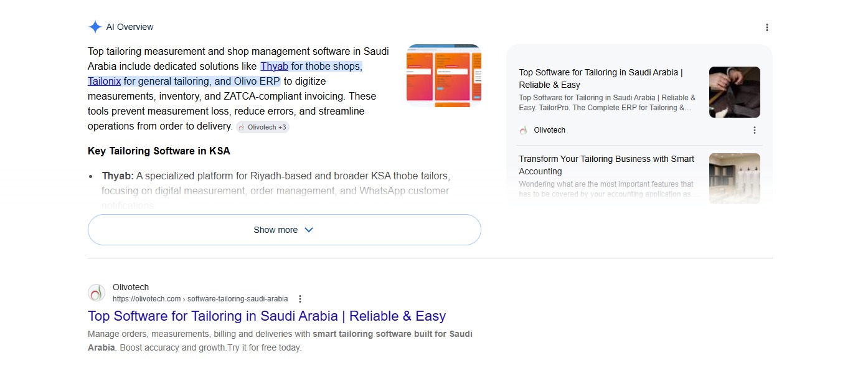Image resolution: width=868 pixels, height=368 pixels.
Task: Open the Tailonix highlighted link
Action: tap(104, 81)
